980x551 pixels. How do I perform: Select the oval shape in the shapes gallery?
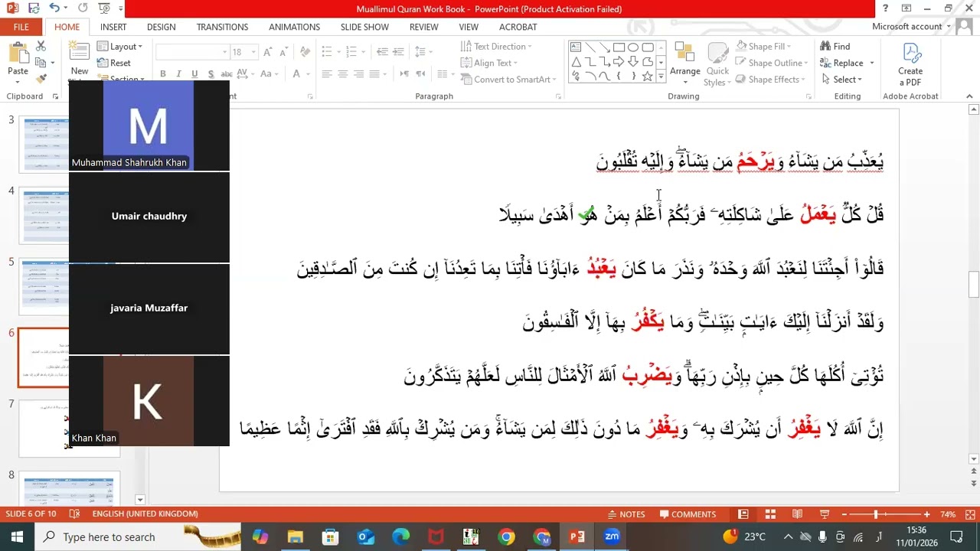633,47
